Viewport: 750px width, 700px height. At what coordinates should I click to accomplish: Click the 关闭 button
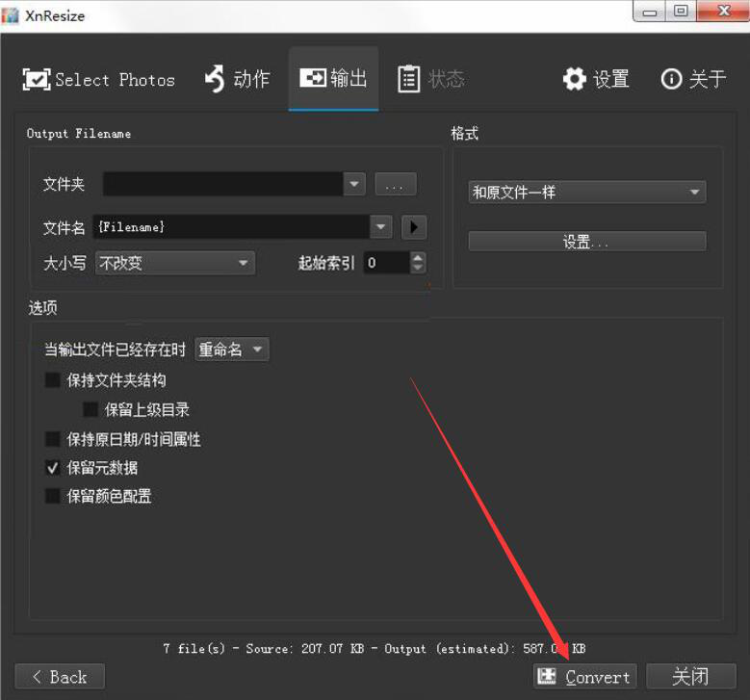[690, 677]
